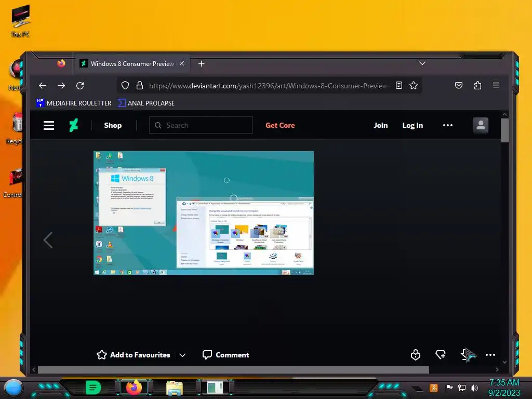The image size is (532, 399).
Task: Go back with the browser back arrow
Action: coord(43,86)
